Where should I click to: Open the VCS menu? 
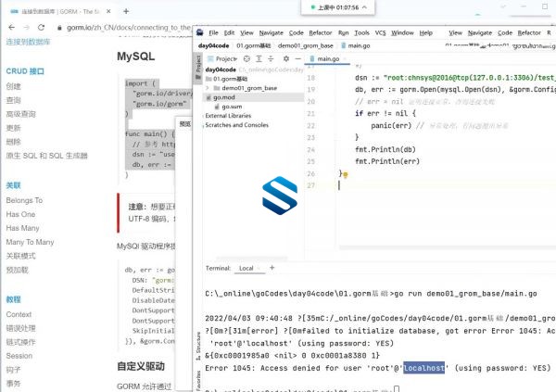pyautogui.click(x=380, y=32)
